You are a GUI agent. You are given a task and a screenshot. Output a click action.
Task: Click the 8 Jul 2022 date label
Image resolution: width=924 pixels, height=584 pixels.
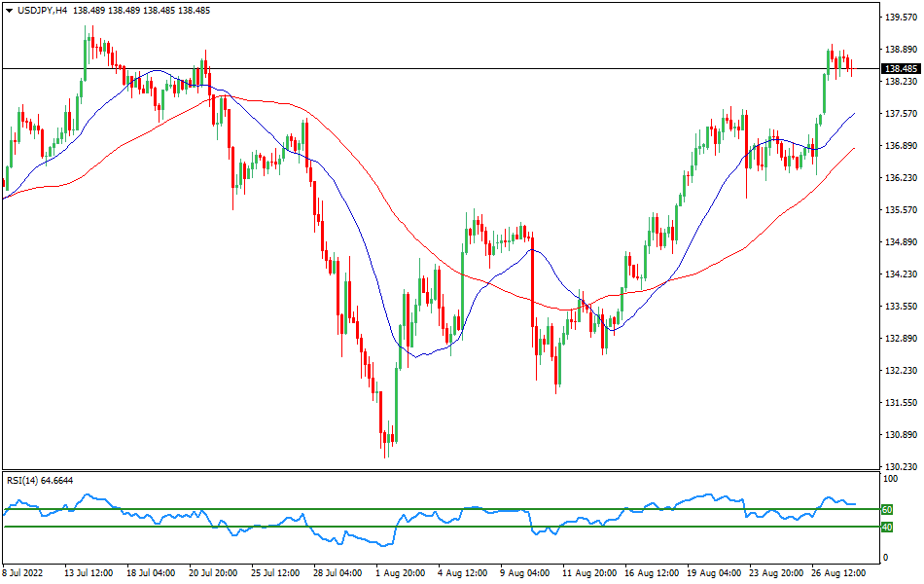tap(25, 574)
